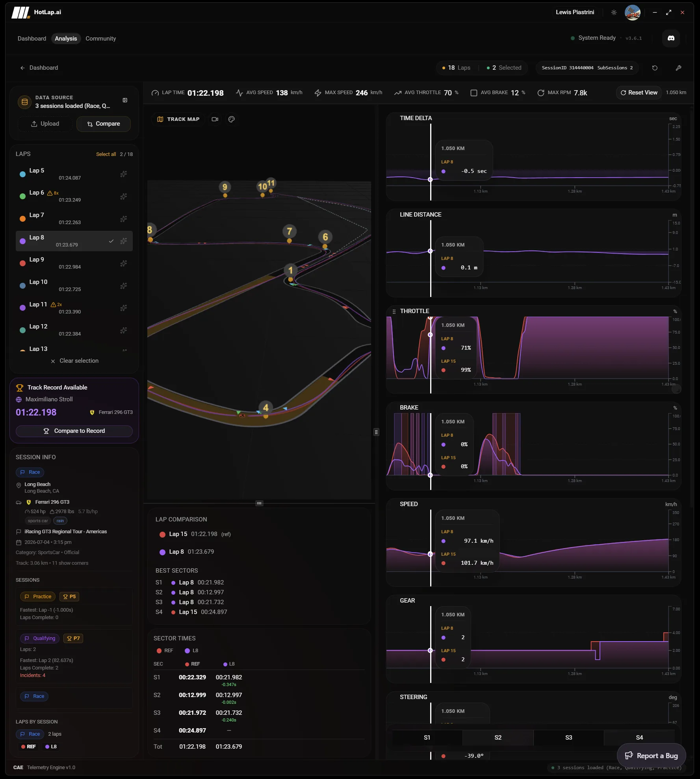Open the wrench settings icon
Viewport: 700px width, 779px height.
point(678,68)
